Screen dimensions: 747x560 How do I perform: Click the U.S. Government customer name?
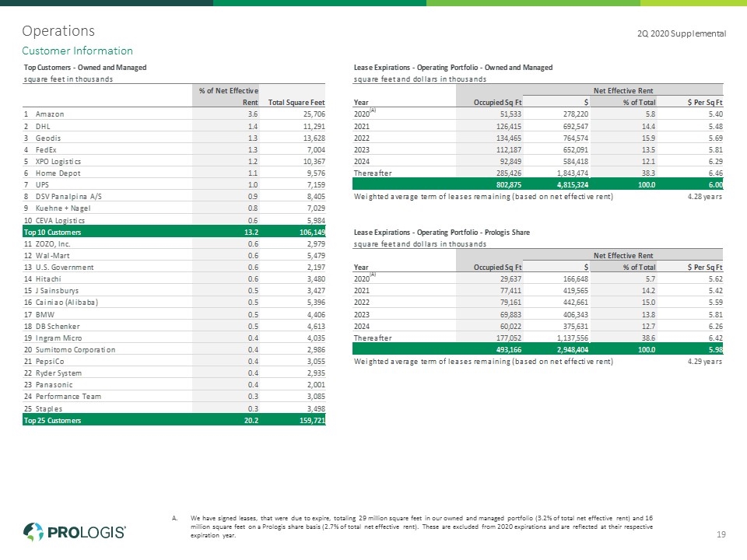[x=65, y=268]
